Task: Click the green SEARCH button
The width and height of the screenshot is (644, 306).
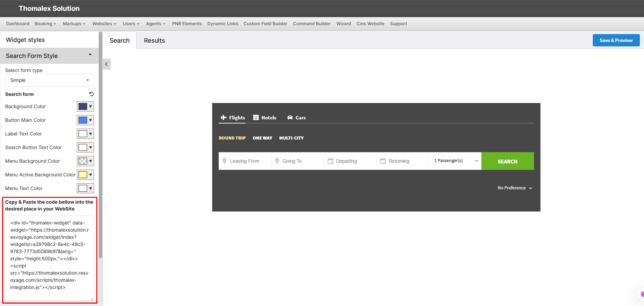Action: (508, 161)
